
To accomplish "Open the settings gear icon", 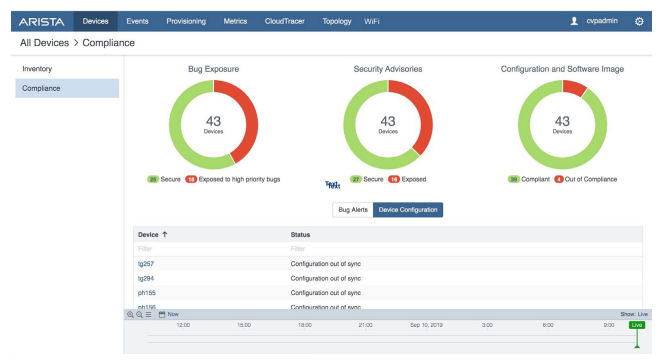I will click(x=639, y=21).
